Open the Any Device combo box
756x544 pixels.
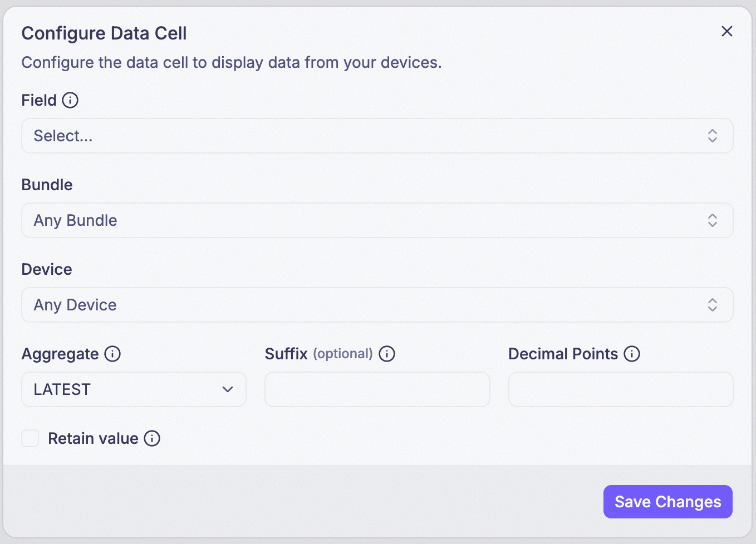[x=377, y=305]
